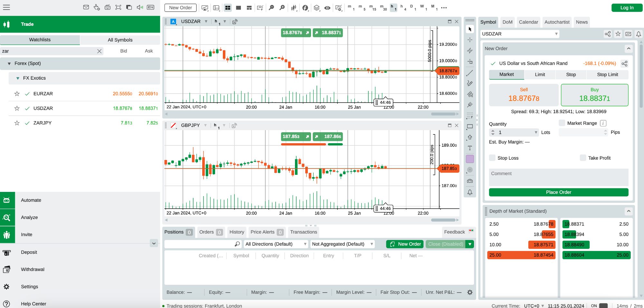This screenshot has height=308, width=644.
Task: Collapse the Depth of Market section
Action: point(629,211)
